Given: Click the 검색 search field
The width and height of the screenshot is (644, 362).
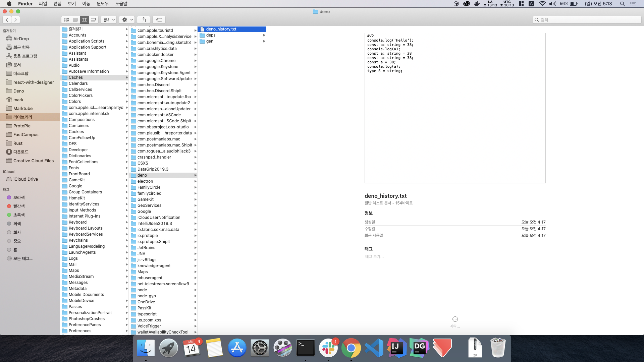Looking at the screenshot, I should [587, 20].
